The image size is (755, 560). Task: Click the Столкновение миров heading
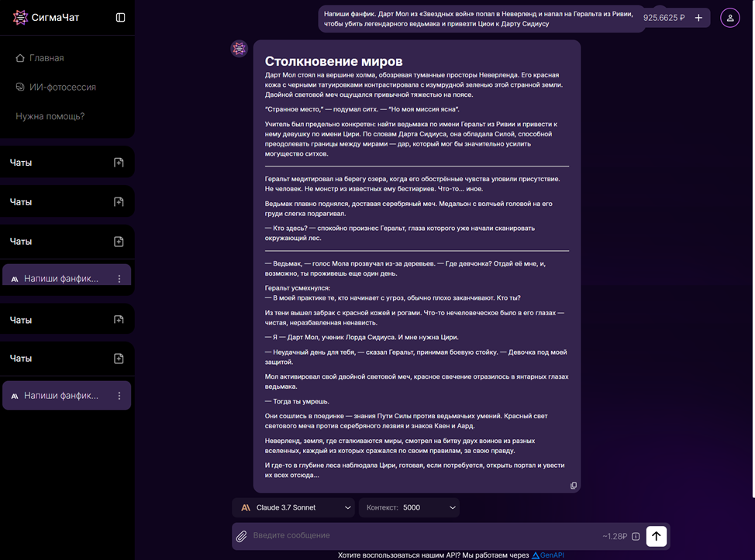[x=333, y=61]
